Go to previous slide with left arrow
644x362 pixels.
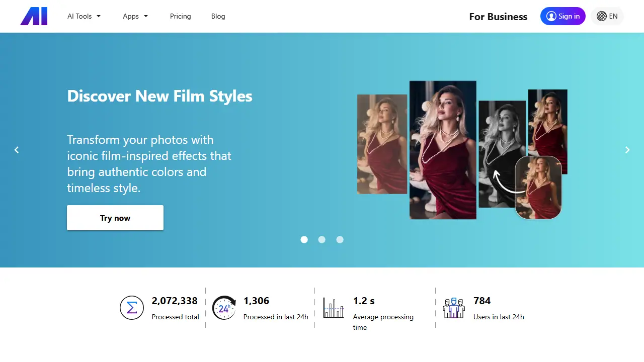click(17, 150)
